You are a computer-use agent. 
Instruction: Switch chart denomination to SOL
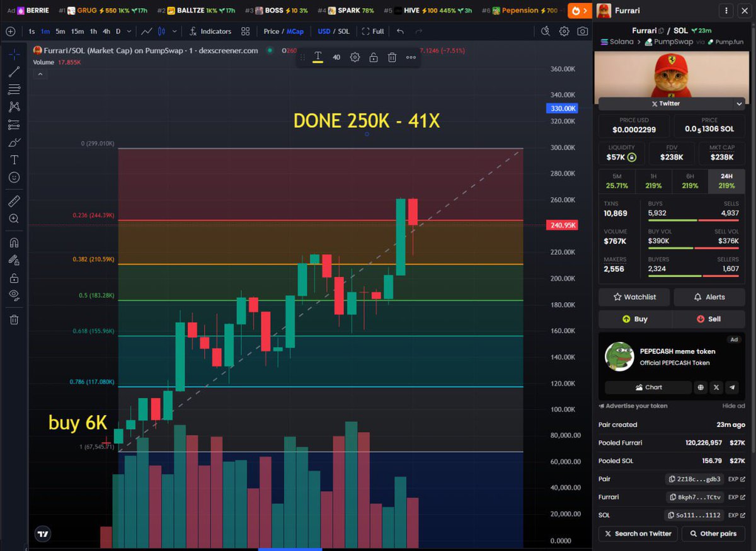pyautogui.click(x=343, y=31)
